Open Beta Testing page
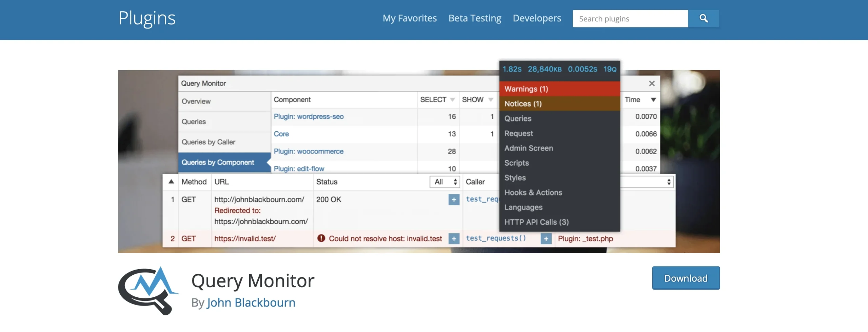The image size is (868, 332). 475,18
